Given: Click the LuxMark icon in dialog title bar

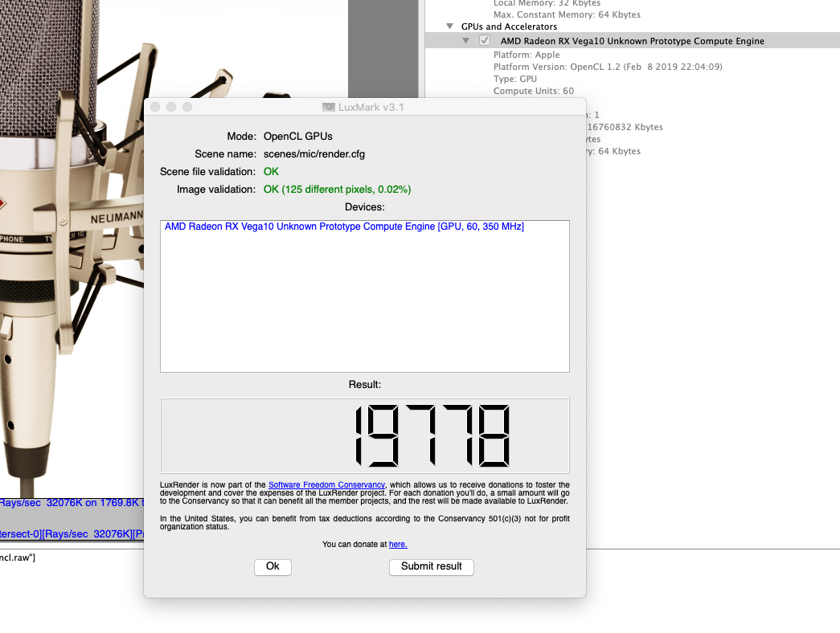Looking at the screenshot, I should tap(329, 107).
